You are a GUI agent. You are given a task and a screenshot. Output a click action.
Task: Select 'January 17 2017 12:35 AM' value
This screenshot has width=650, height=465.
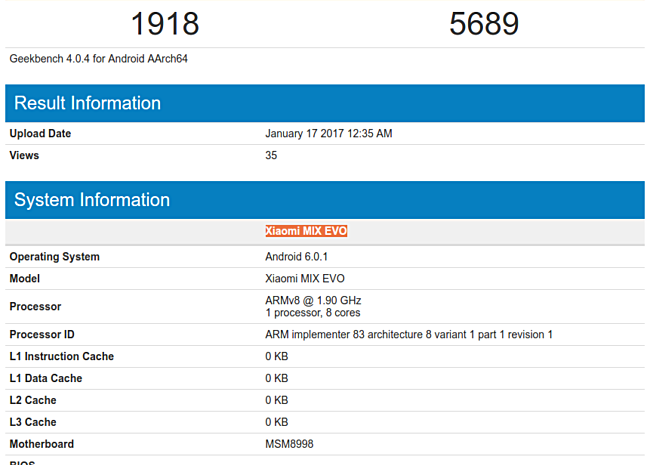(x=329, y=133)
